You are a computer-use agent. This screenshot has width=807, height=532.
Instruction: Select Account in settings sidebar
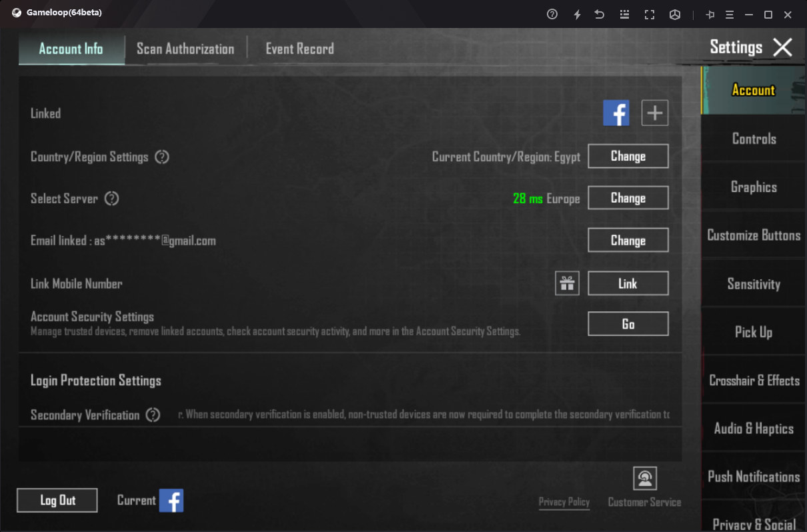(x=754, y=90)
